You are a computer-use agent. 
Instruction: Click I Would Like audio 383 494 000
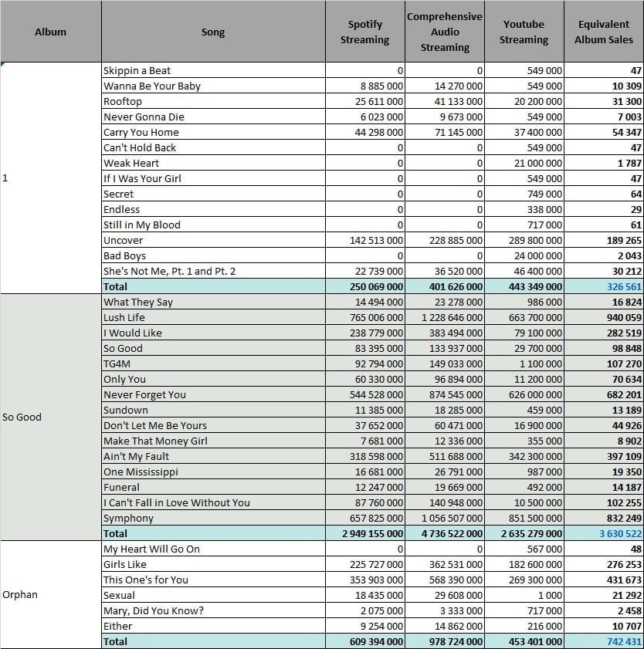(x=444, y=333)
